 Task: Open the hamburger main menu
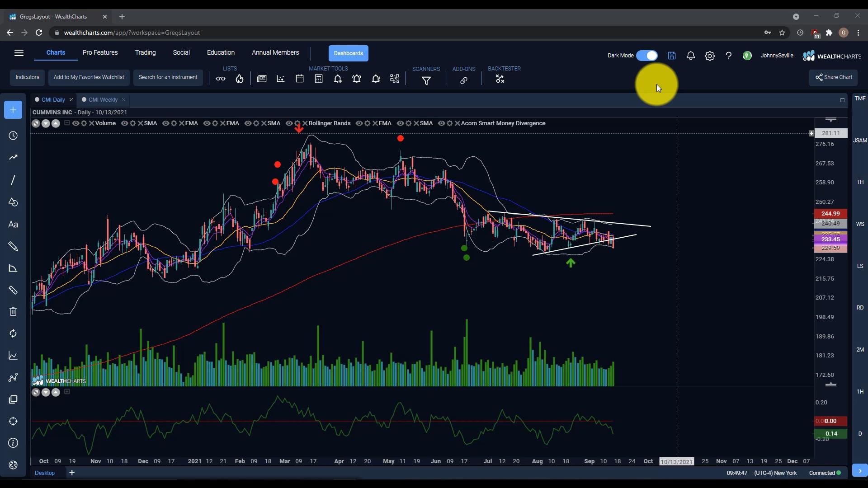tap(19, 53)
